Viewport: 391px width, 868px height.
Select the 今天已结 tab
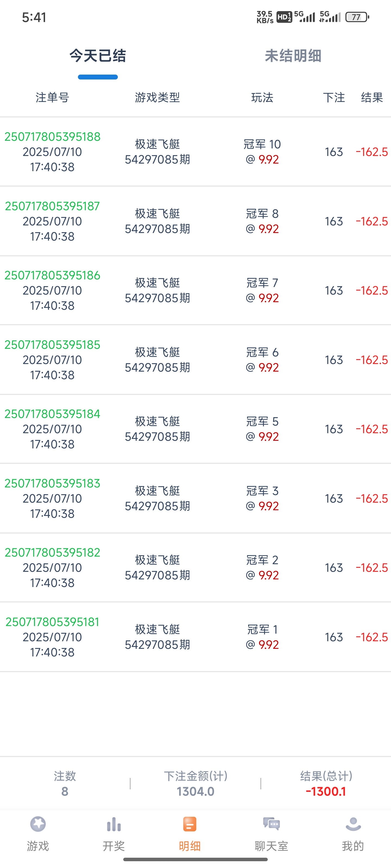pos(98,56)
